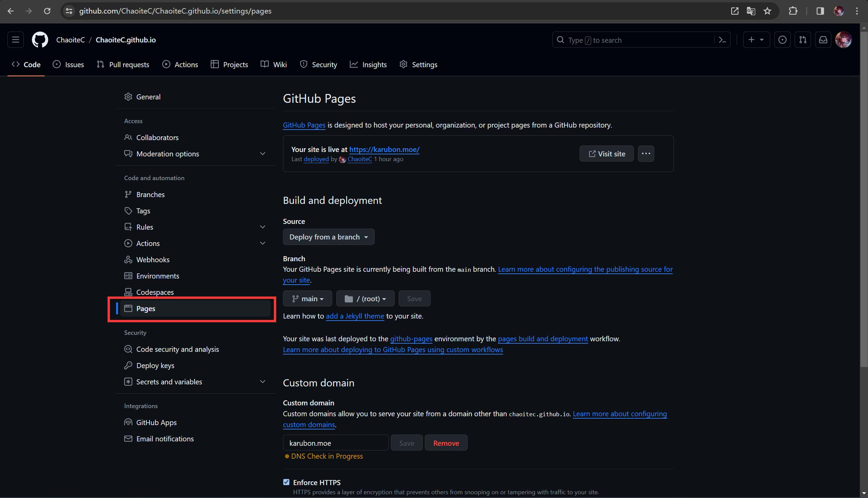Click the Actions icon in navigation
868x498 pixels.
click(167, 64)
